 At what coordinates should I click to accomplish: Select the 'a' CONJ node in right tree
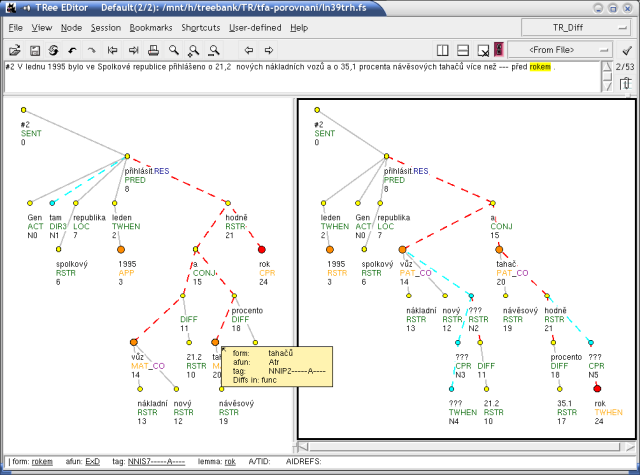(x=493, y=203)
